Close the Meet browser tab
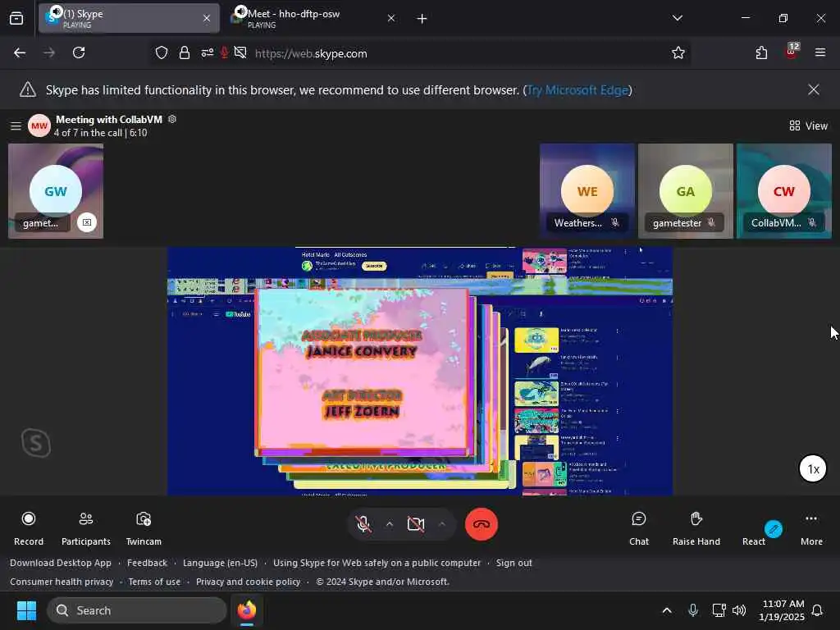Viewport: 840px width, 630px height. tap(391, 18)
